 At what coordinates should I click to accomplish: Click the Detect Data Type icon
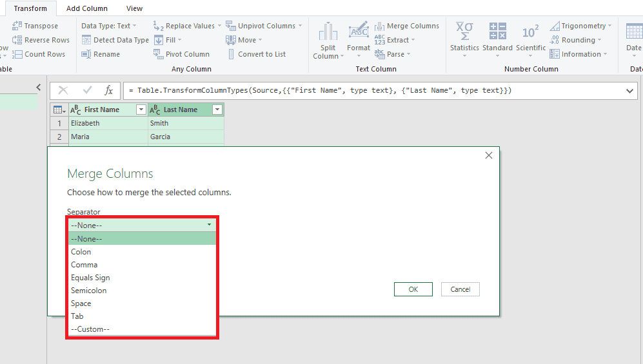(x=86, y=40)
